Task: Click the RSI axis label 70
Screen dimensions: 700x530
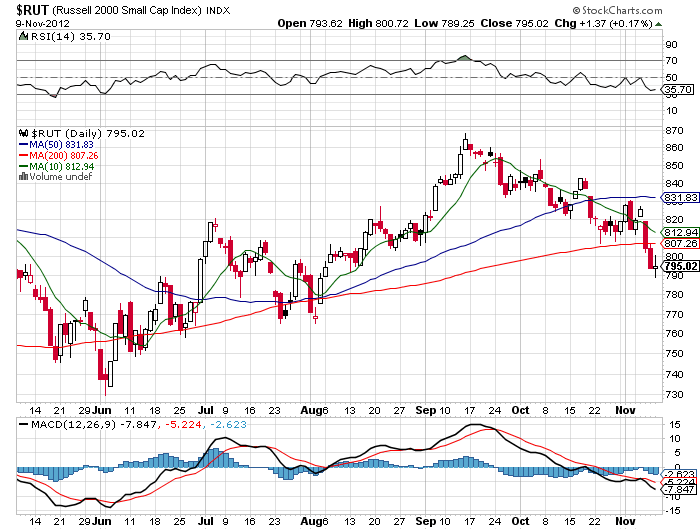Action: coord(671,61)
